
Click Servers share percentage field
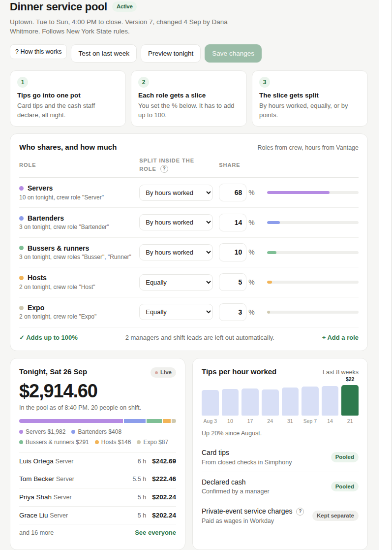tap(233, 193)
